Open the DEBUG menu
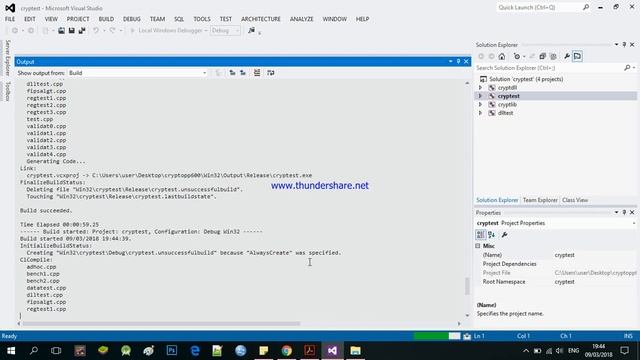The image size is (640, 360). click(x=131, y=19)
